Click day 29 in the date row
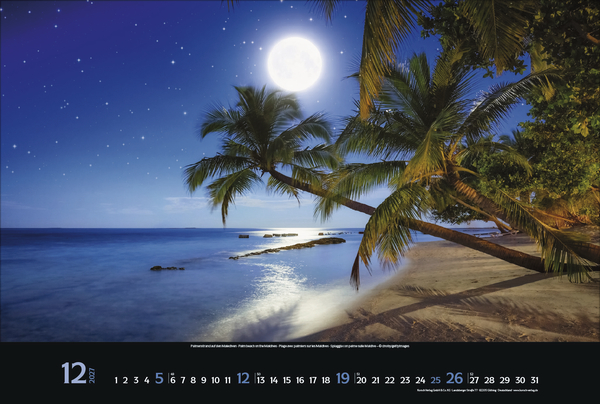Screen dimensions: 600x404 504,380
